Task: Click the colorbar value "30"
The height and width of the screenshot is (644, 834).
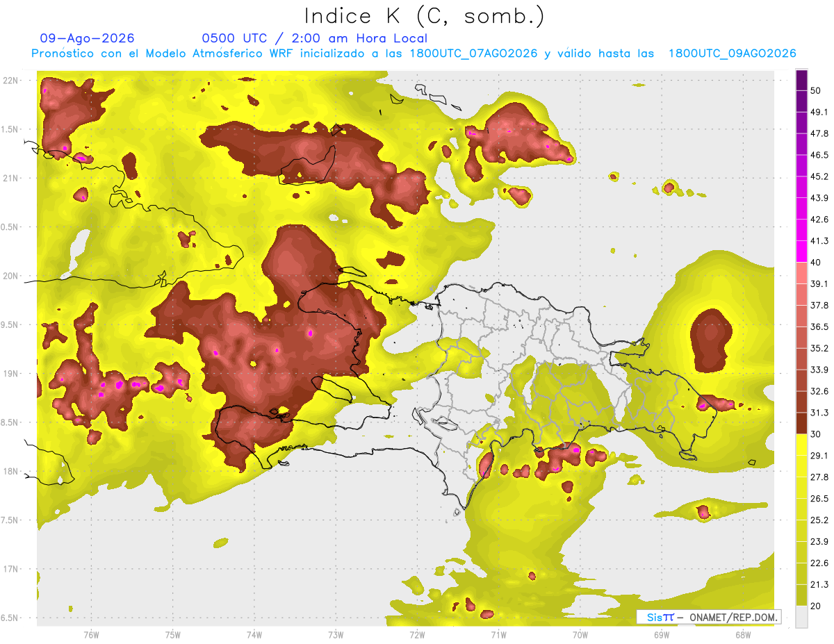Action: coord(817,434)
